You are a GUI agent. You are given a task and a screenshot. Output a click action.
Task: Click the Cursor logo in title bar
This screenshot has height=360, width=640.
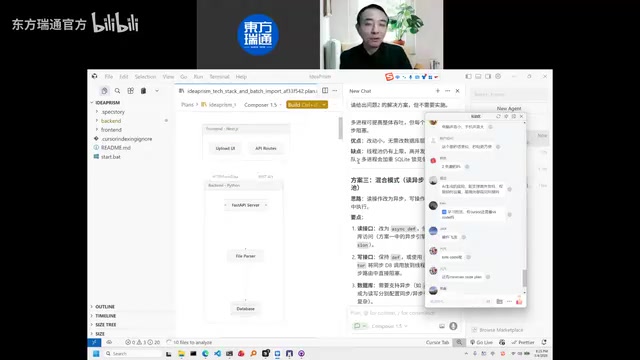point(95,76)
